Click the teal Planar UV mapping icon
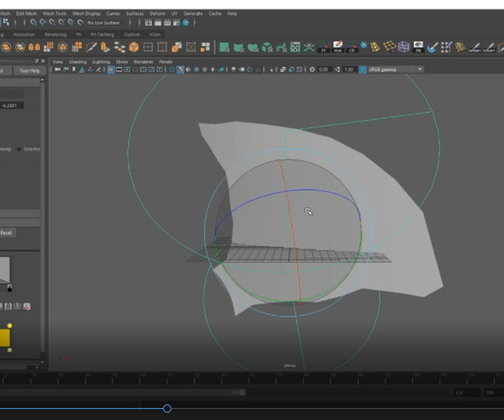 (224, 47)
